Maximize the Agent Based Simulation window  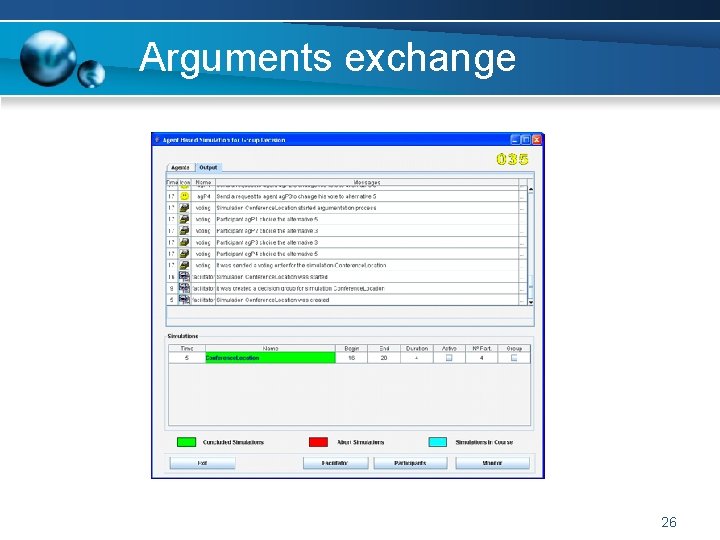(526, 140)
